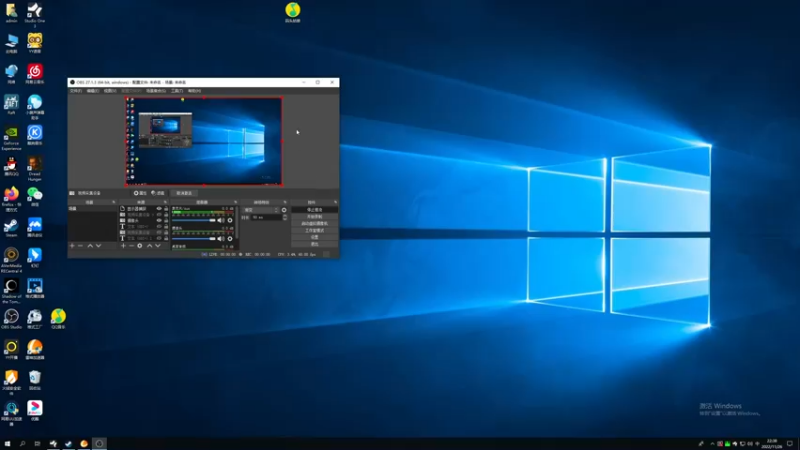Open the Windows Start menu
The width and height of the screenshot is (800, 450).
pos(7,444)
